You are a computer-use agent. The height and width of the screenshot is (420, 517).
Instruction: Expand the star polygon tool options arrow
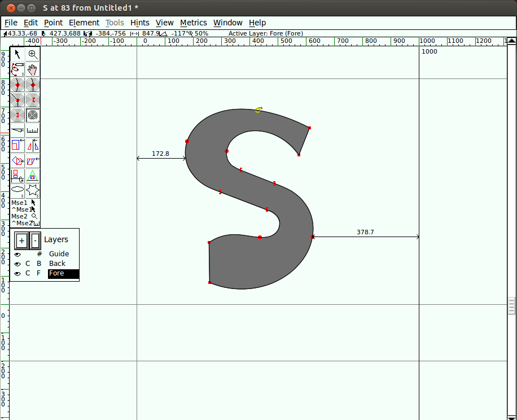point(38,196)
